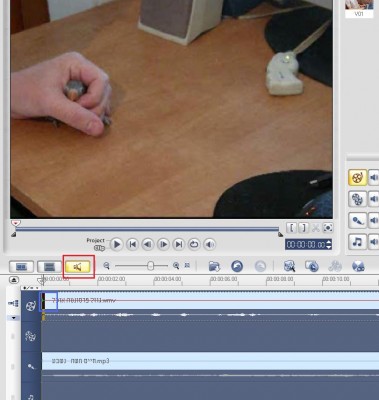Click the 00:00:06.00 mark on ruler
Image resolution: width=379 pixels, height=400 pixels.
(224, 279)
